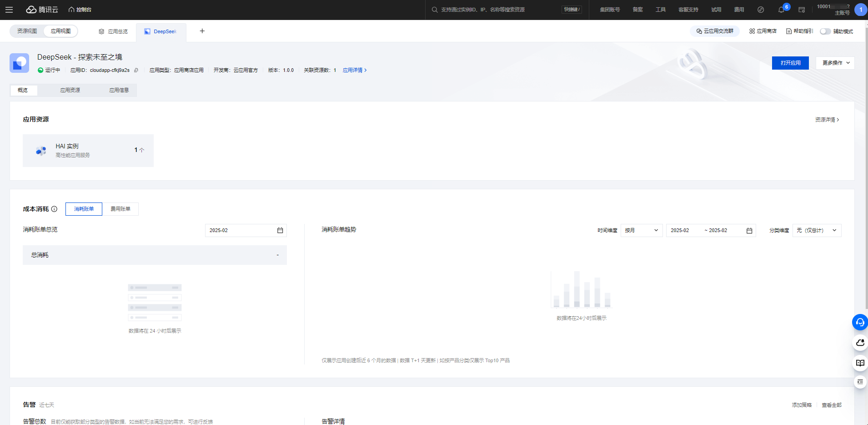Click the circular mini-program icon in top bar
868x425 pixels.
click(x=761, y=10)
